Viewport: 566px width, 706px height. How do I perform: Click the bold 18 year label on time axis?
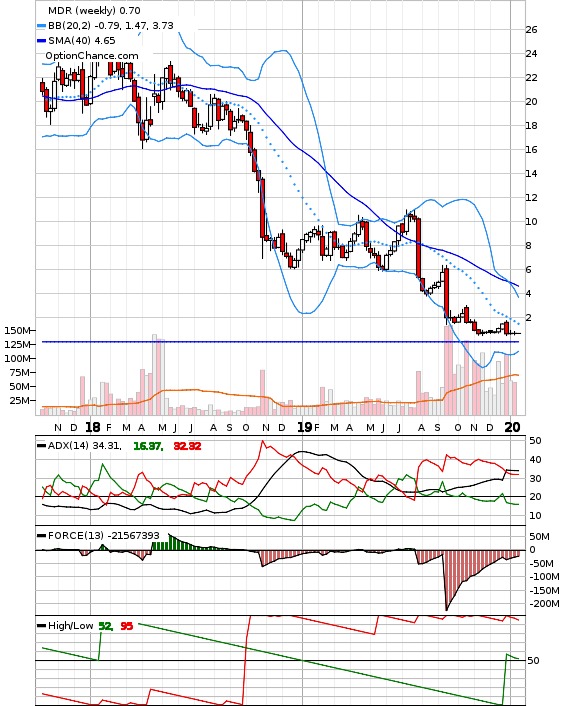click(x=92, y=427)
